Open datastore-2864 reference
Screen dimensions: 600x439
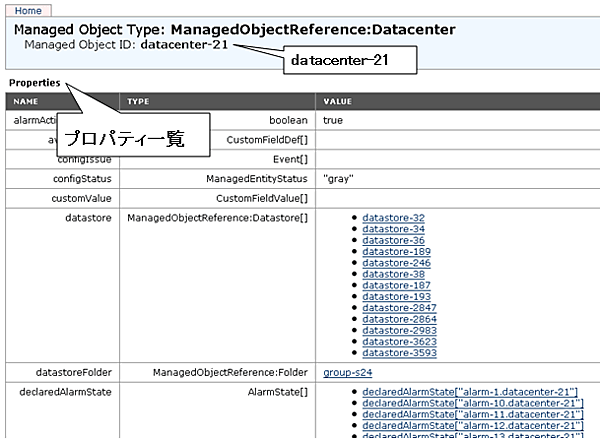click(399, 319)
